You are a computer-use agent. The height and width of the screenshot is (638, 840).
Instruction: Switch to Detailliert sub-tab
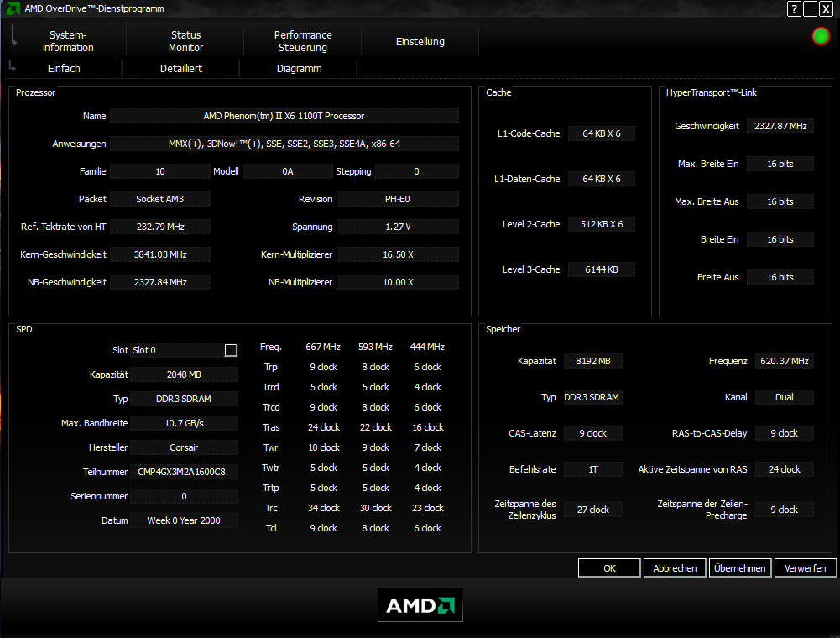pyautogui.click(x=181, y=69)
